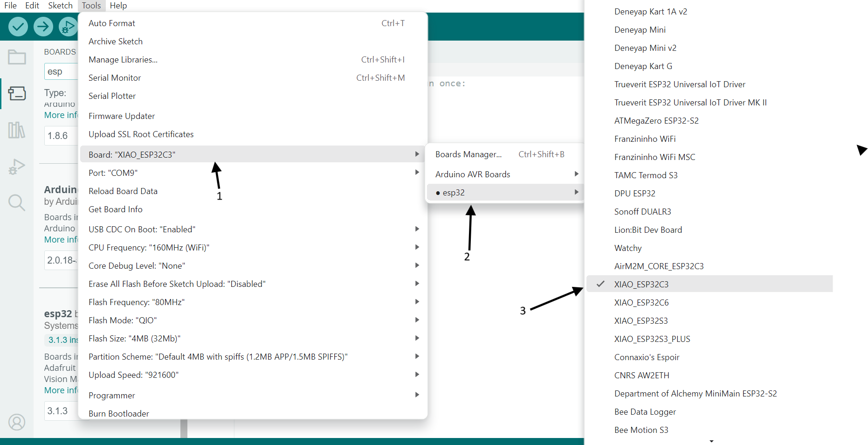This screenshot has width=868, height=445.
Task: Open the Sketch menu in menu bar
Action: (x=60, y=6)
